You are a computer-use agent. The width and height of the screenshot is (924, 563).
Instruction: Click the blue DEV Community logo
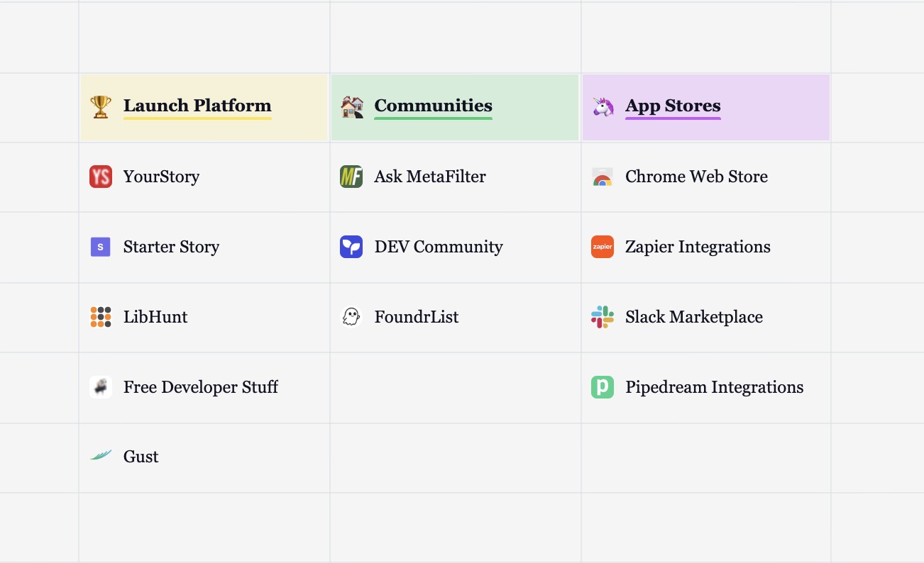351,247
